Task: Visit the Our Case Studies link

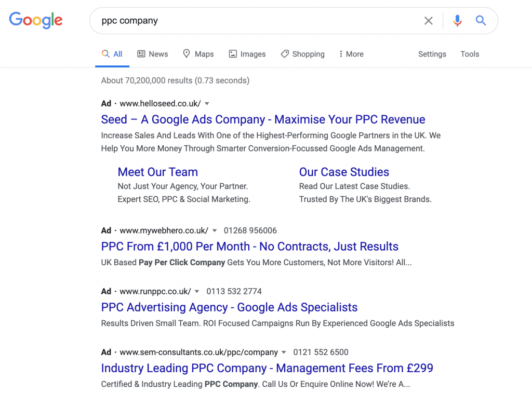Action: pos(344,172)
